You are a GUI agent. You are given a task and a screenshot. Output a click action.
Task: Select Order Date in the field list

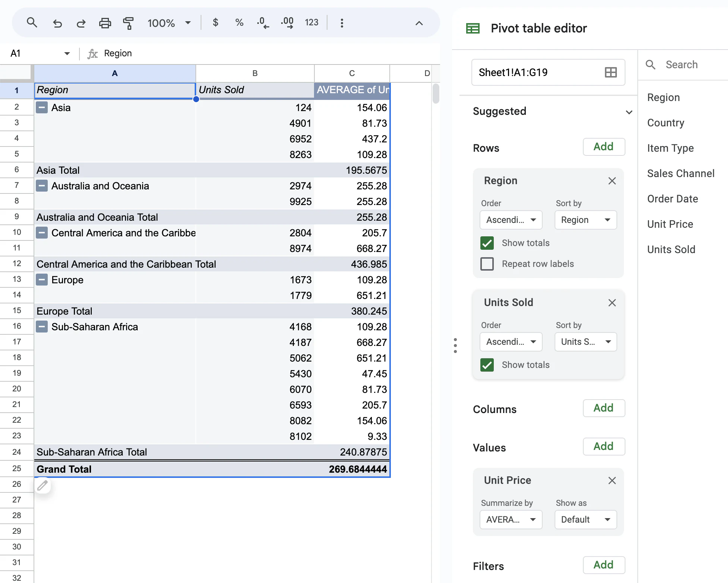click(672, 199)
